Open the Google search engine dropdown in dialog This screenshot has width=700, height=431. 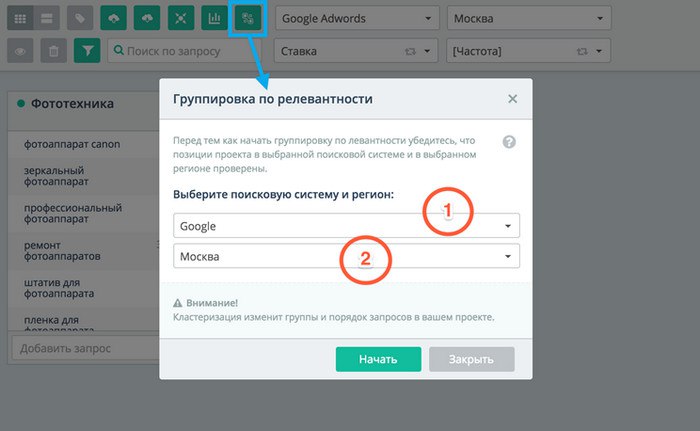(x=346, y=226)
